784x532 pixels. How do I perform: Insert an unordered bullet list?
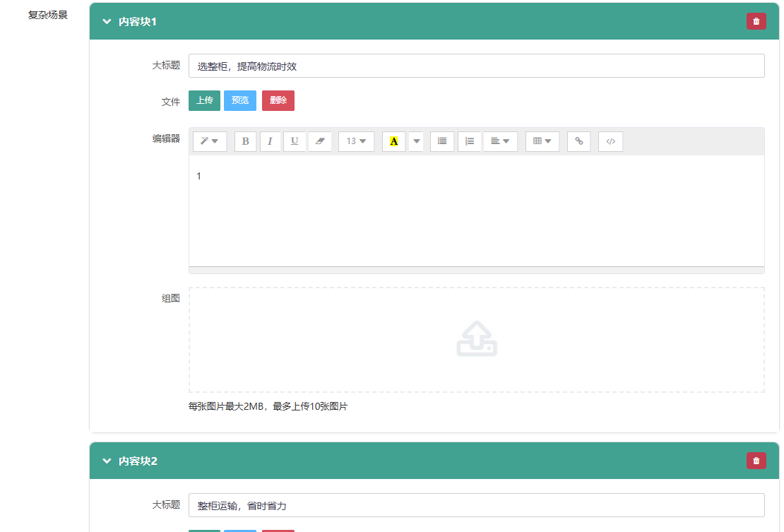[442, 141]
